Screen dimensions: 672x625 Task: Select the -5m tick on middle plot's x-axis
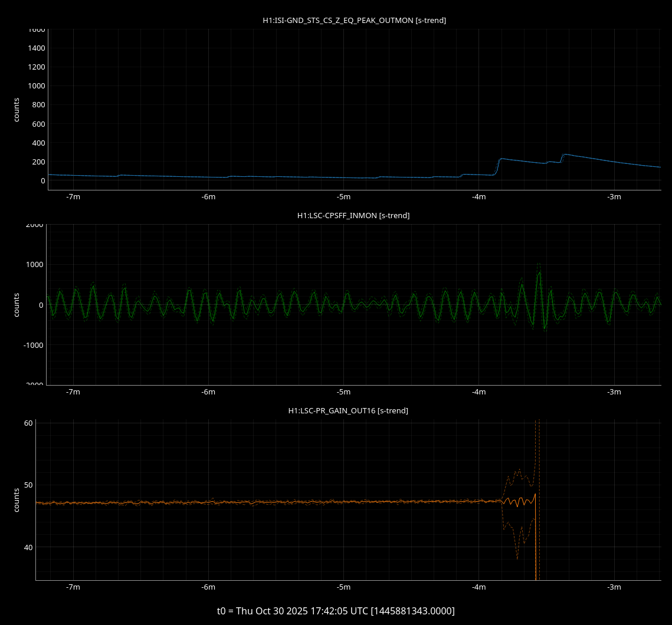[x=343, y=392]
